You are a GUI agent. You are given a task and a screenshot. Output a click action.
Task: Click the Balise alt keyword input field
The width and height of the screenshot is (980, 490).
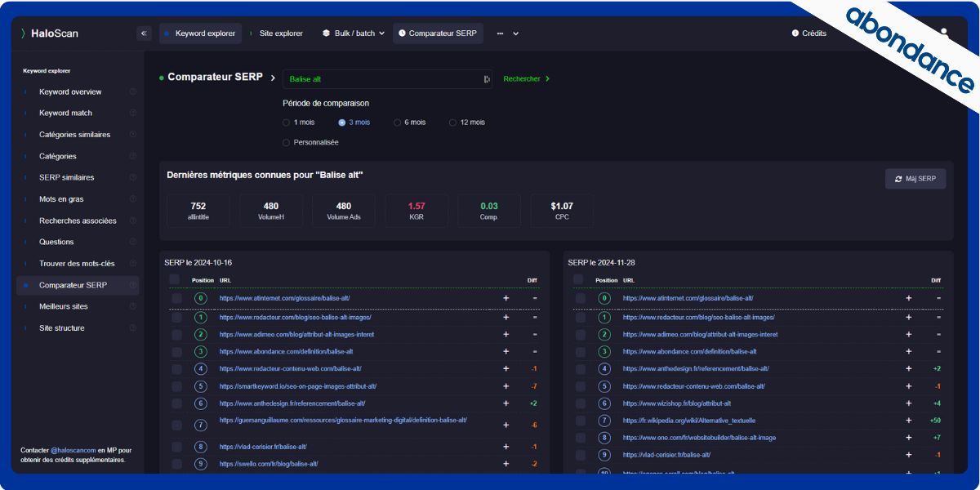[x=387, y=79]
